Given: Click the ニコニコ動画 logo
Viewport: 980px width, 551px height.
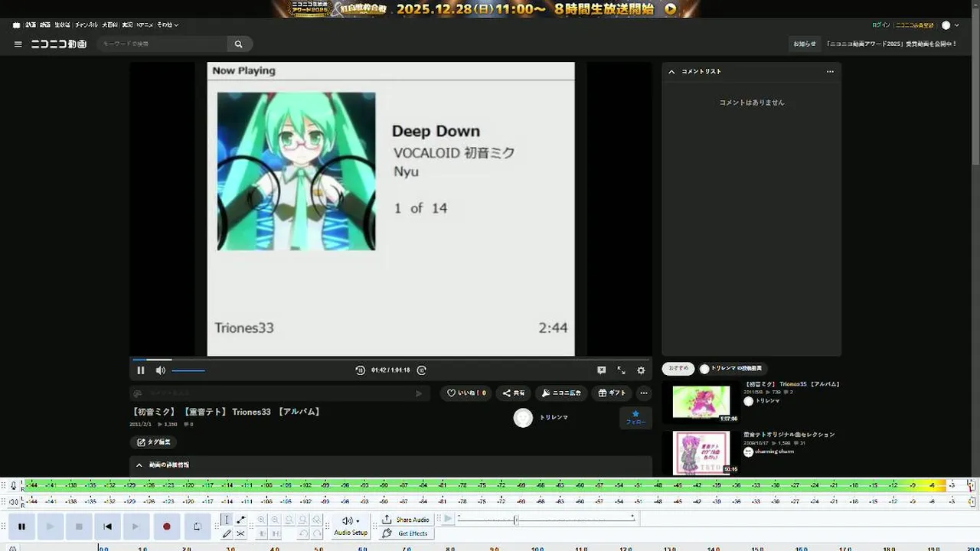Looking at the screenshot, I should (x=58, y=44).
